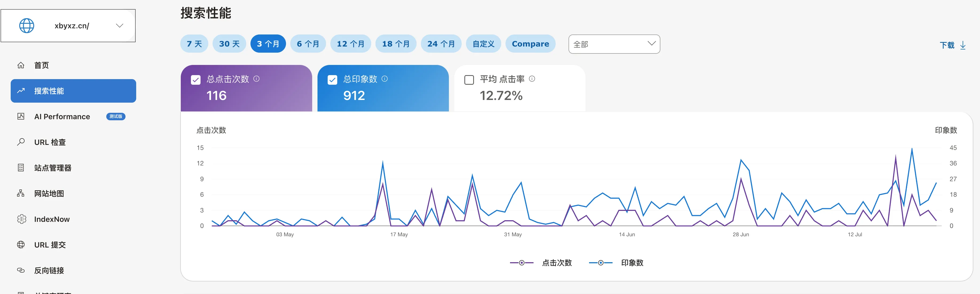The image size is (980, 294).
Task: Click the 116 total clicks value
Action: (217, 96)
